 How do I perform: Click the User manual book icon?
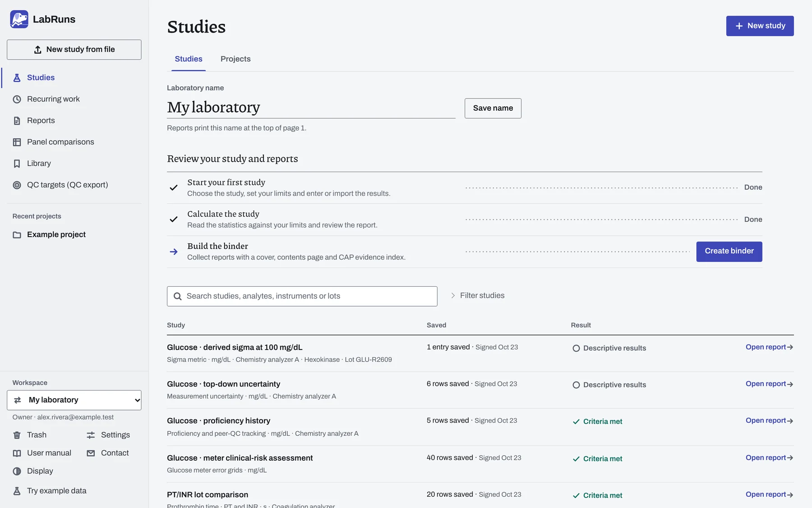(x=17, y=453)
